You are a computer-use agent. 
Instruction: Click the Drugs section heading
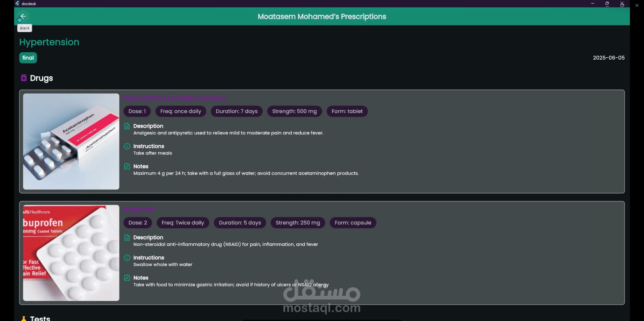(42, 78)
